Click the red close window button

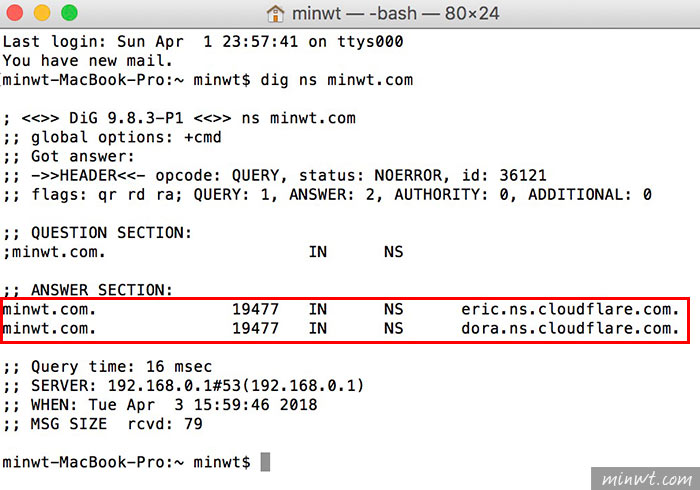tap(15, 12)
